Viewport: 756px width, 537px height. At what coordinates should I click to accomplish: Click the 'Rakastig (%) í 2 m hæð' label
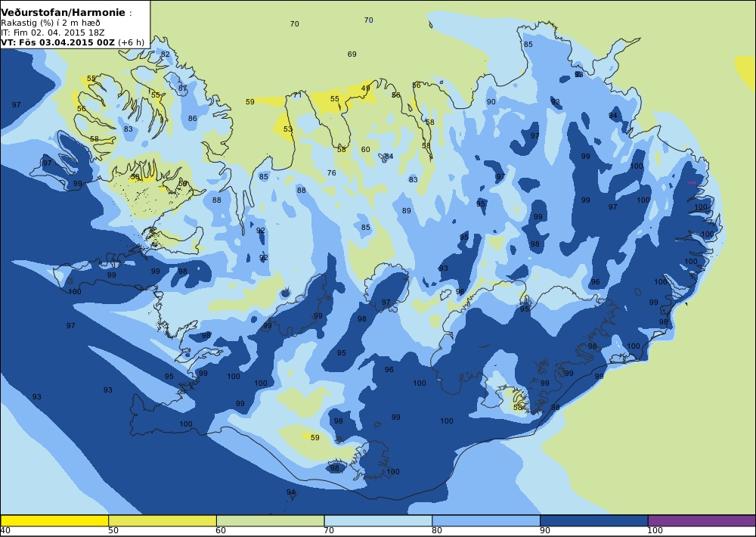pyautogui.click(x=51, y=23)
